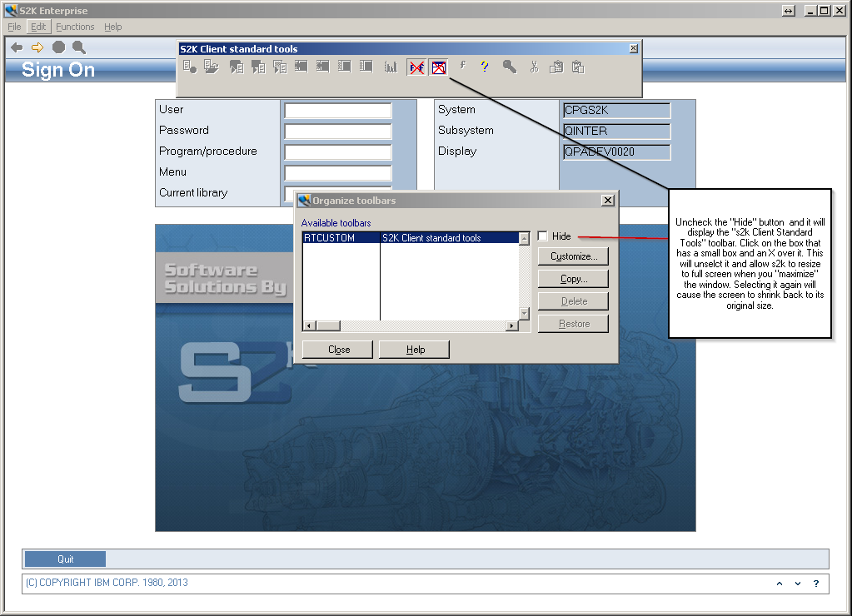The image size is (852, 616).
Task: Click the horizontal scrollbar thumb in toolbar list
Action: click(328, 326)
